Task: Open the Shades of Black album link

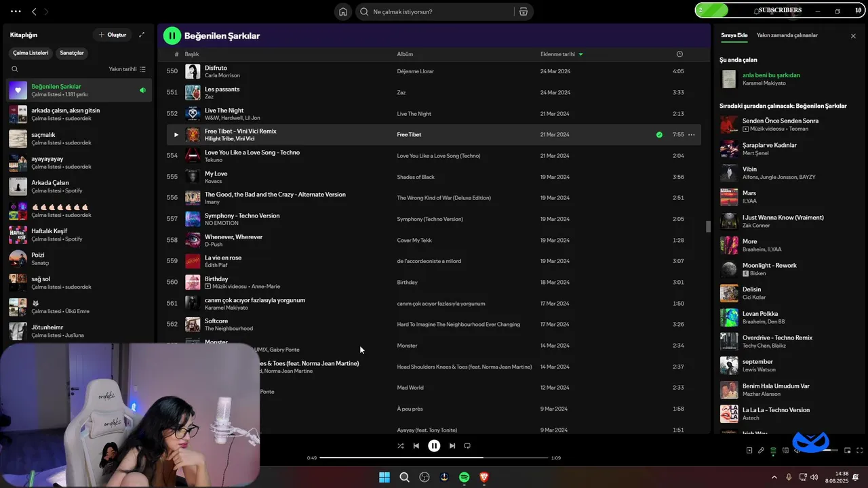Action: pyautogui.click(x=416, y=177)
